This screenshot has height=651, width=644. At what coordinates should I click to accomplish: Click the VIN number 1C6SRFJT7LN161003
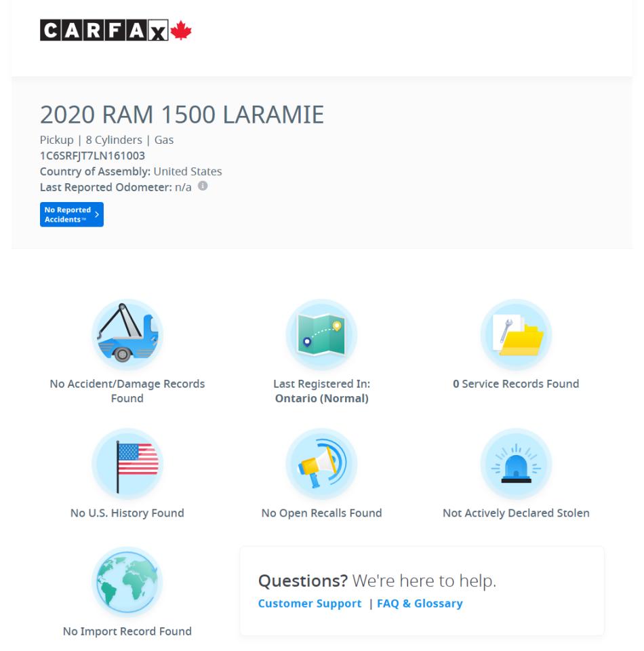point(92,156)
